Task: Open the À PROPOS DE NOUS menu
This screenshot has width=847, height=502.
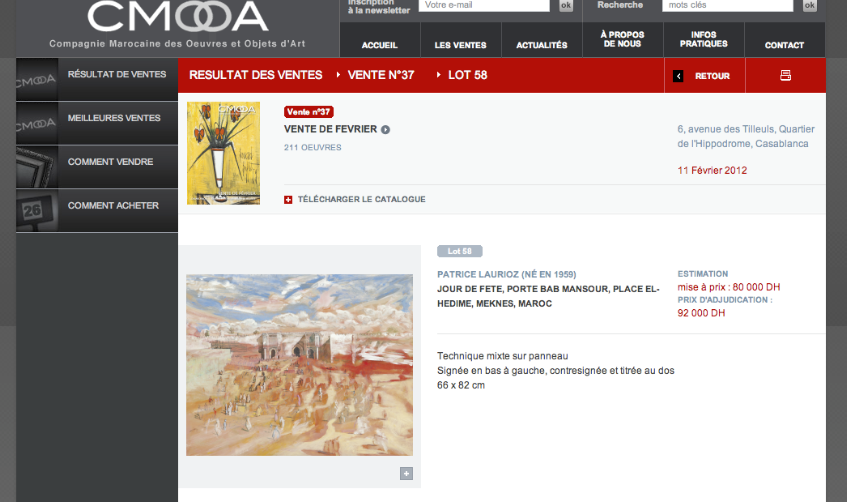Action: pyautogui.click(x=623, y=39)
